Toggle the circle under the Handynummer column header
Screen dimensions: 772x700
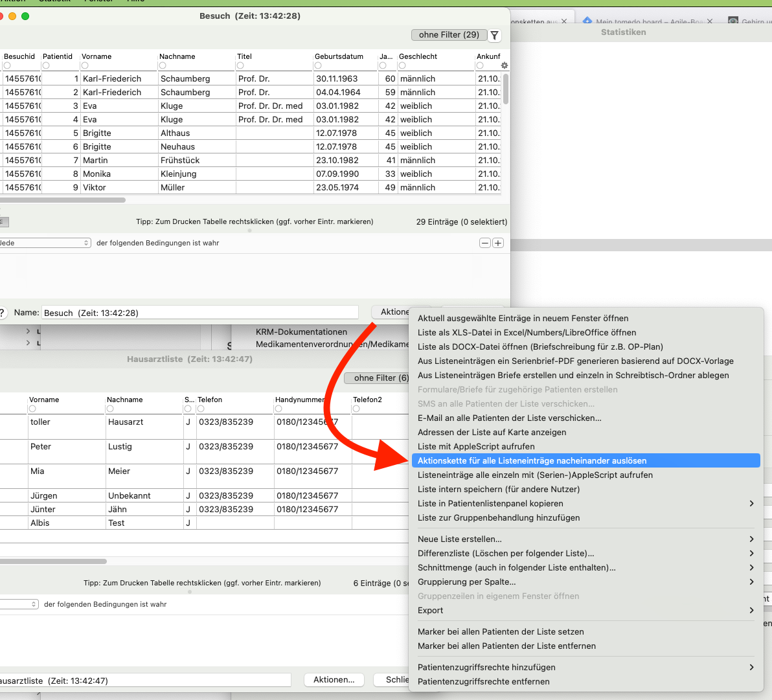point(278,409)
